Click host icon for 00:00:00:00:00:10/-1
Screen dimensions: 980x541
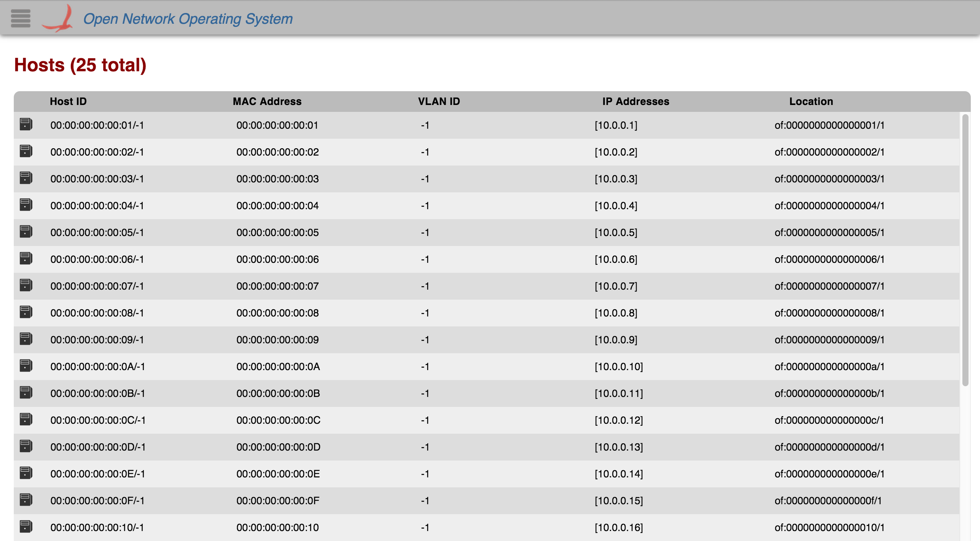(26, 527)
